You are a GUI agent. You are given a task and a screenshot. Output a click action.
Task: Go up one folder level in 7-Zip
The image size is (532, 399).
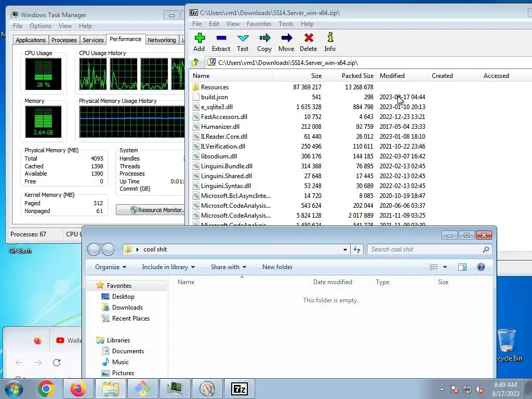point(195,62)
